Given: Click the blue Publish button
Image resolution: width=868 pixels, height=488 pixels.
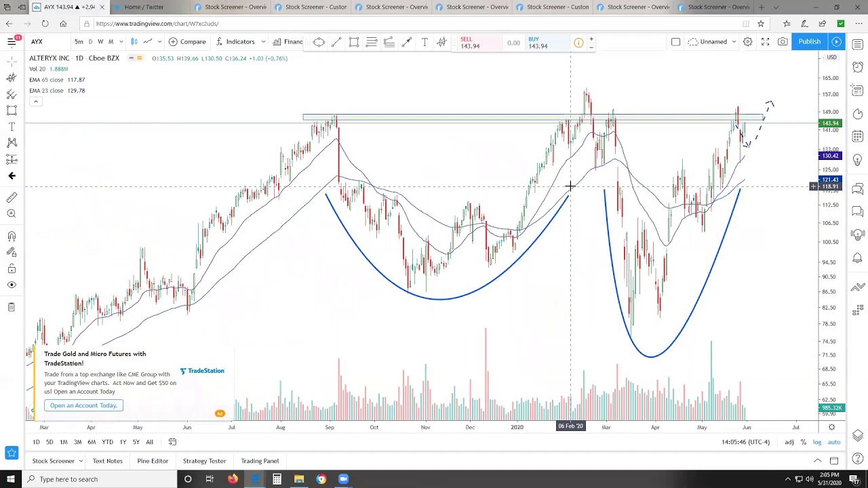Looking at the screenshot, I should point(809,42).
